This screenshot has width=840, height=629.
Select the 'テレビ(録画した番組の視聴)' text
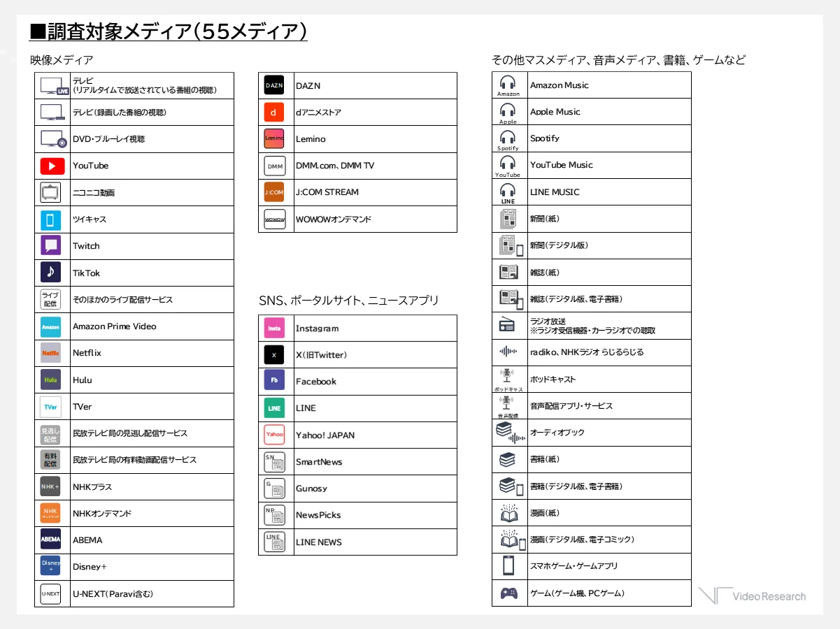[x=120, y=112]
